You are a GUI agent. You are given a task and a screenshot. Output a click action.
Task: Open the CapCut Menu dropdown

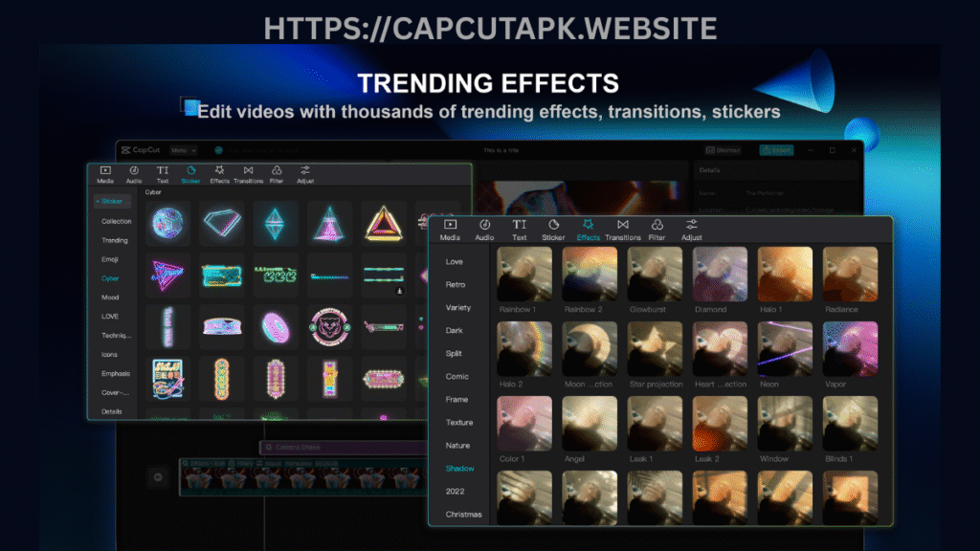[184, 150]
